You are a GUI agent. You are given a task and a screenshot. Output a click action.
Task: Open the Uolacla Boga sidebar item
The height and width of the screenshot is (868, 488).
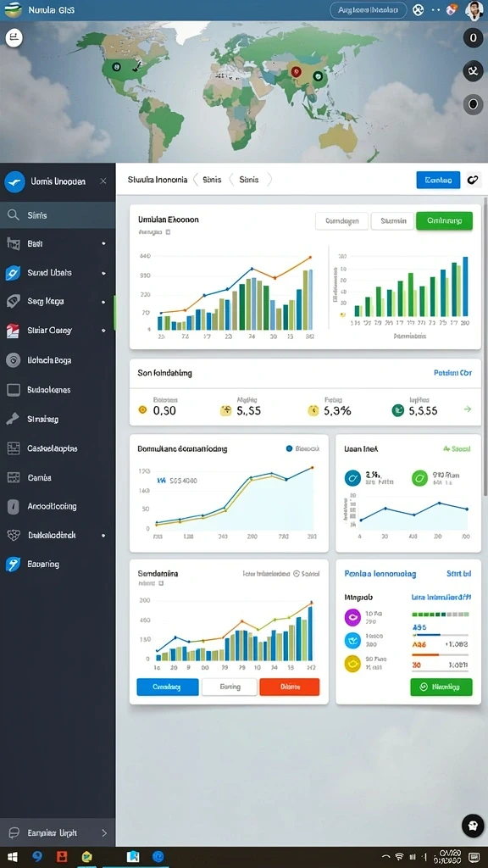(x=58, y=360)
